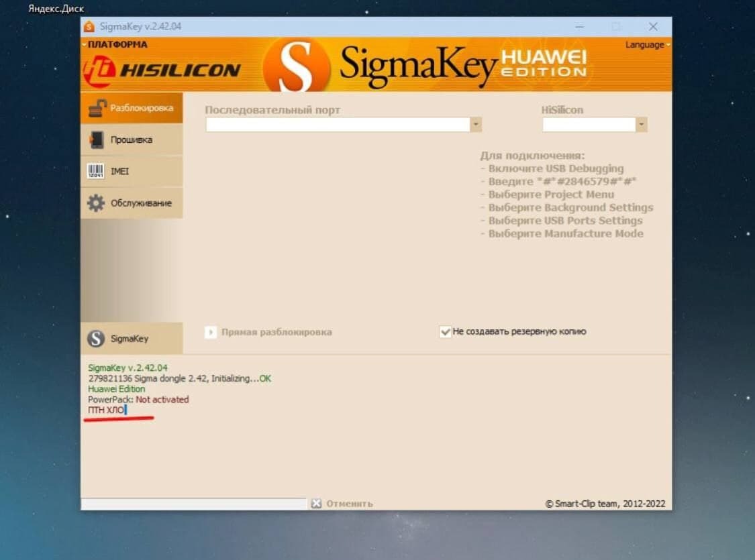Click inside the HiSilicon combo field
This screenshot has width=755, height=560.
point(589,124)
